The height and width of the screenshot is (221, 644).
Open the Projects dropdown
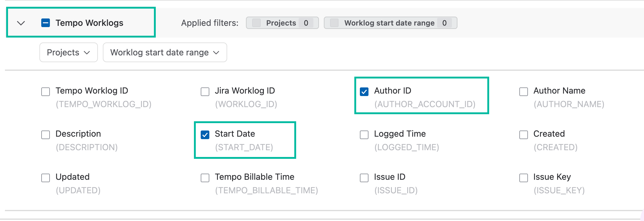coord(69,52)
